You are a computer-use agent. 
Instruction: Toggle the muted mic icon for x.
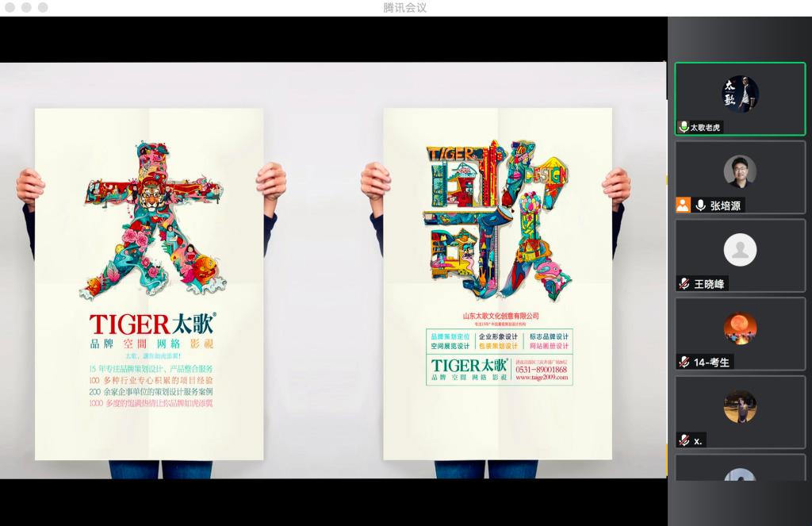pos(684,440)
